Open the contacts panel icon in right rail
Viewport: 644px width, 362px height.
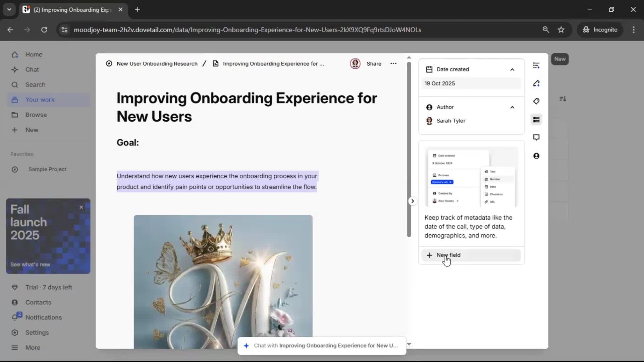(536, 156)
